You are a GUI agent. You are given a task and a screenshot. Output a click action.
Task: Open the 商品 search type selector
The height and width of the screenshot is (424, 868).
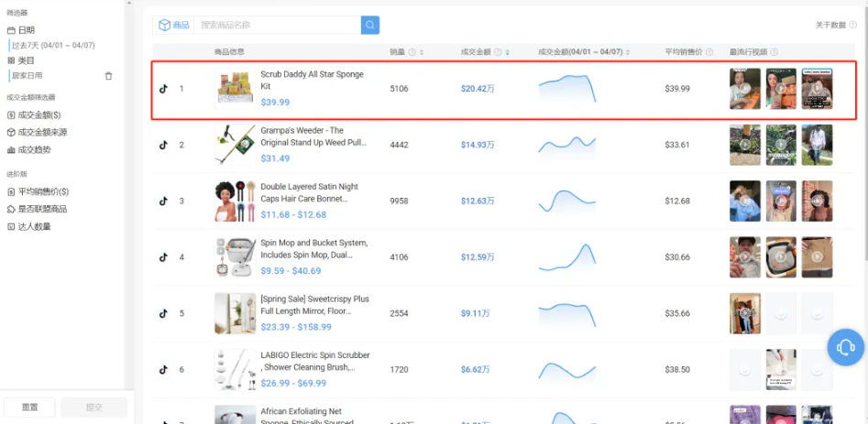[174, 26]
